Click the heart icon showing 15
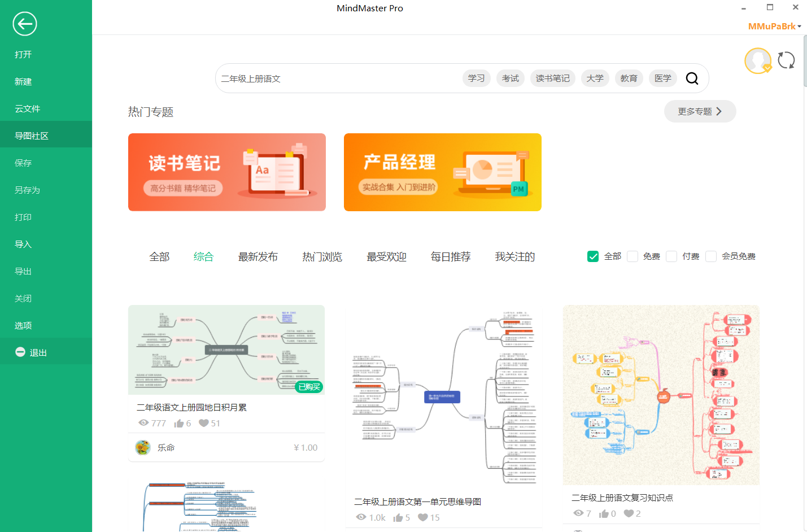This screenshot has height=532, width=807. pyautogui.click(x=423, y=517)
